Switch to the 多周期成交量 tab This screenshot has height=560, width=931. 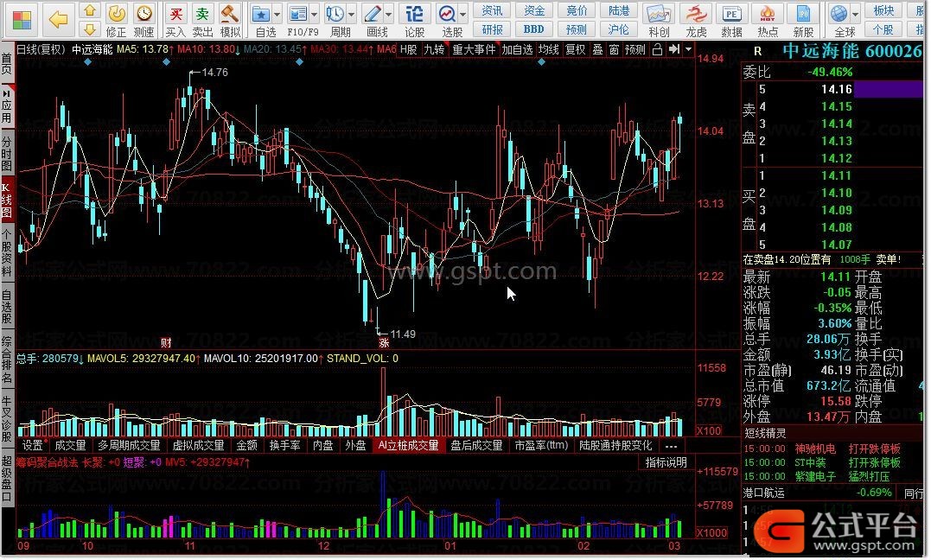click(129, 445)
